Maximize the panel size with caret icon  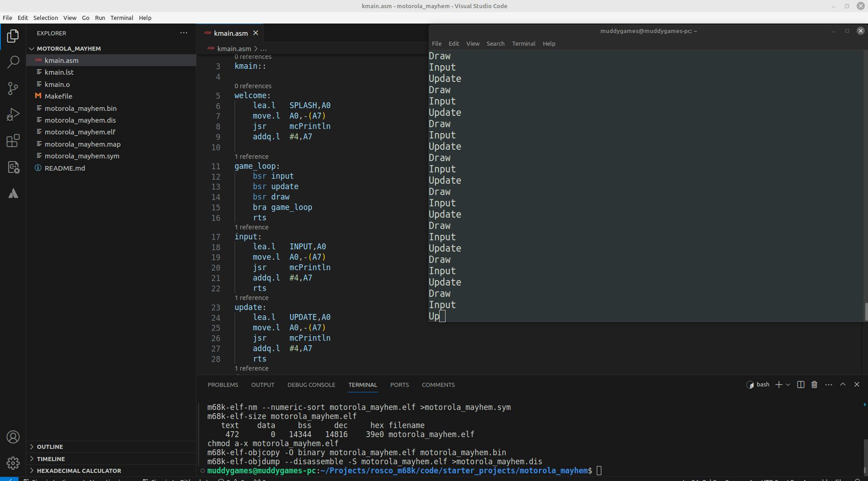843,385
